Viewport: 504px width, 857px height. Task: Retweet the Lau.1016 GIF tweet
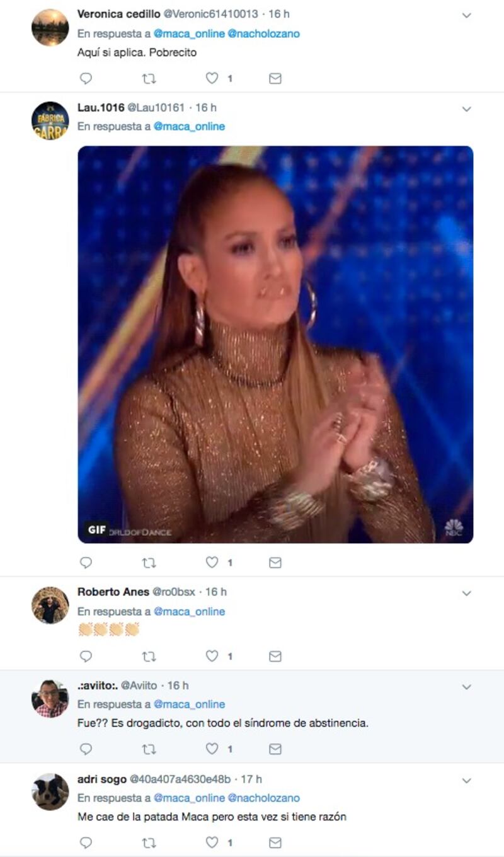pos(149,562)
